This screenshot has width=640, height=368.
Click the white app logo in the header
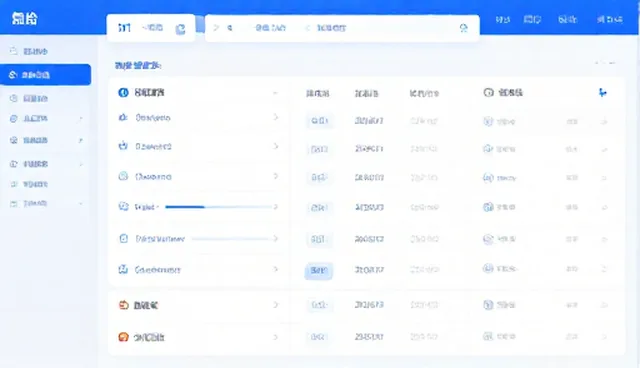click(24, 18)
